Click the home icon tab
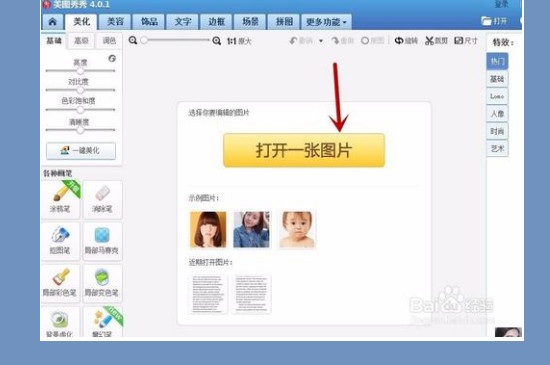The width and height of the screenshot is (550, 365). tap(53, 22)
